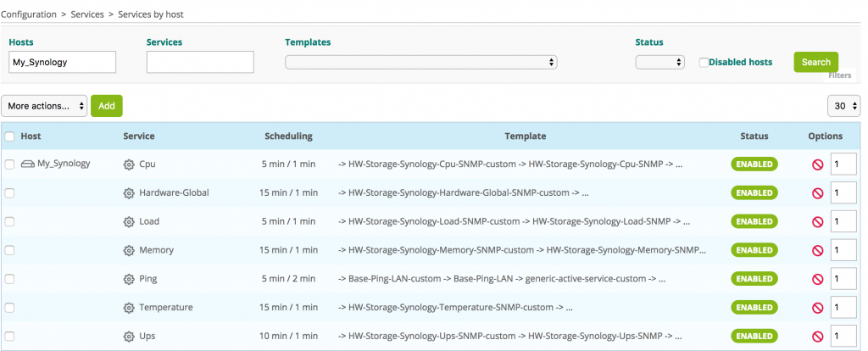Click the Services filter text field

(200, 62)
